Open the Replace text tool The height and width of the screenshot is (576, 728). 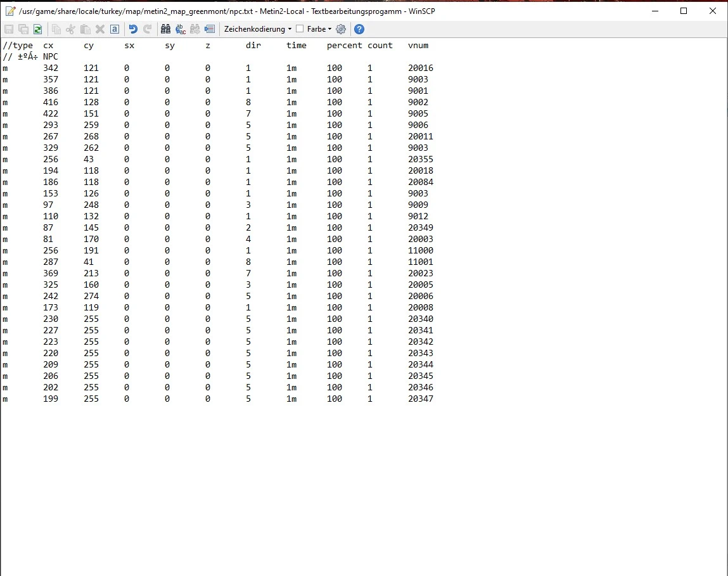point(181,29)
